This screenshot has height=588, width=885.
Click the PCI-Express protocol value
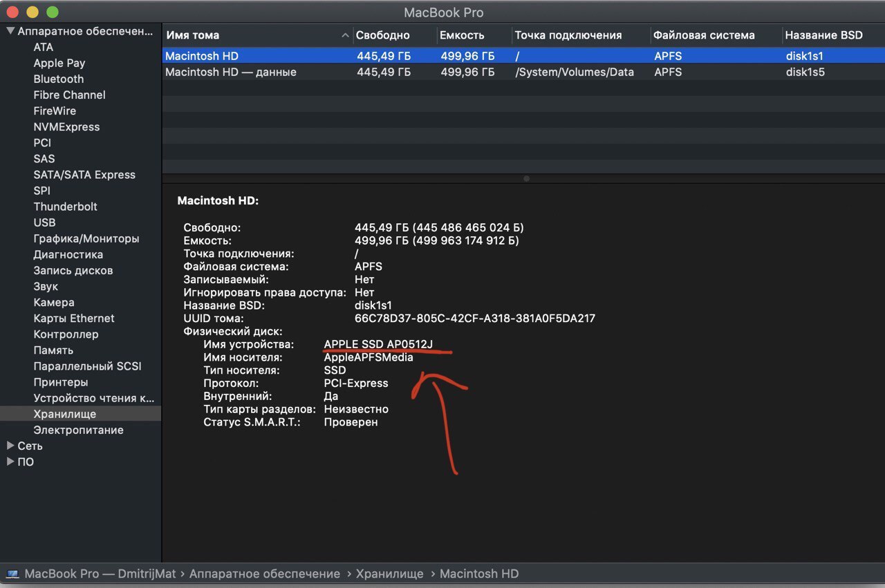pyautogui.click(x=356, y=383)
